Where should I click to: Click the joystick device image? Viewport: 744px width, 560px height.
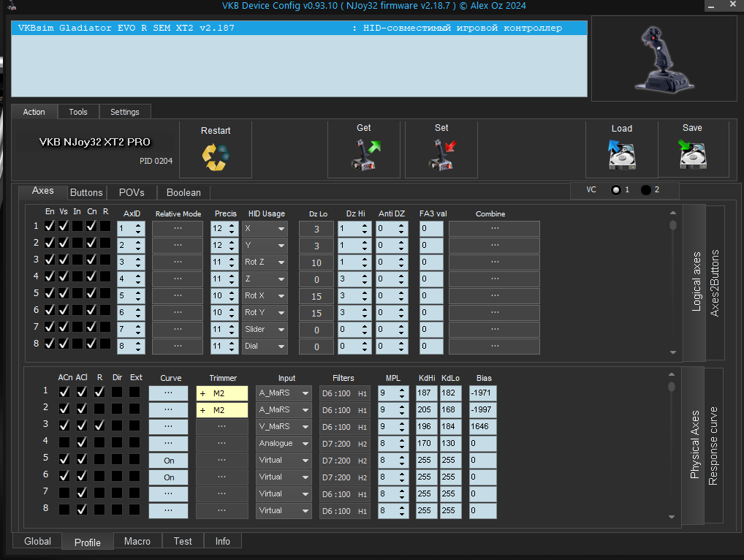[x=664, y=58]
